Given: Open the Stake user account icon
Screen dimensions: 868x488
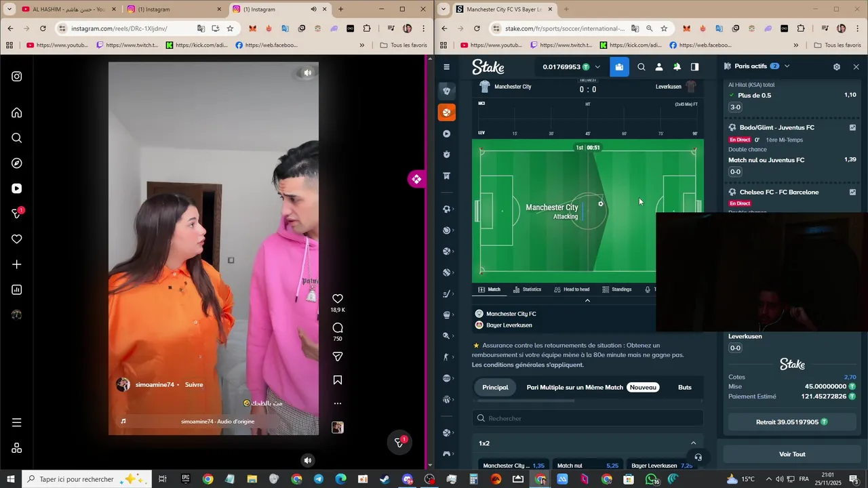Looking at the screenshot, I should [659, 67].
